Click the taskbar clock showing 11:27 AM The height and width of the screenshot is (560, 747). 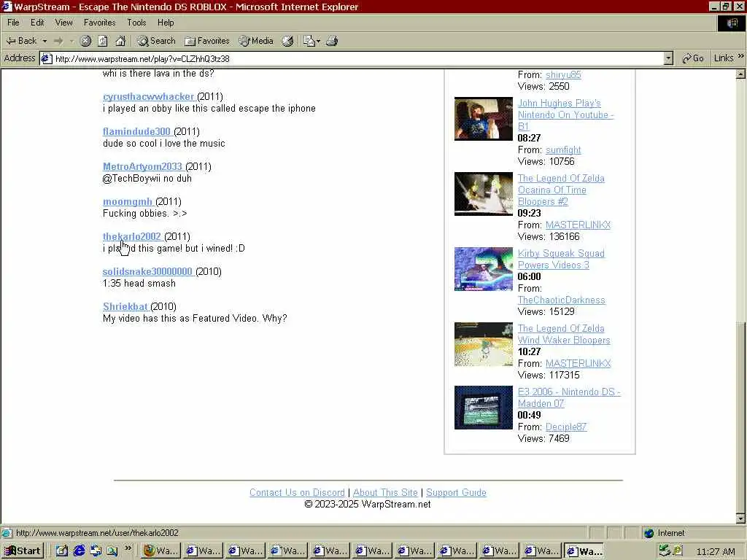point(715,551)
